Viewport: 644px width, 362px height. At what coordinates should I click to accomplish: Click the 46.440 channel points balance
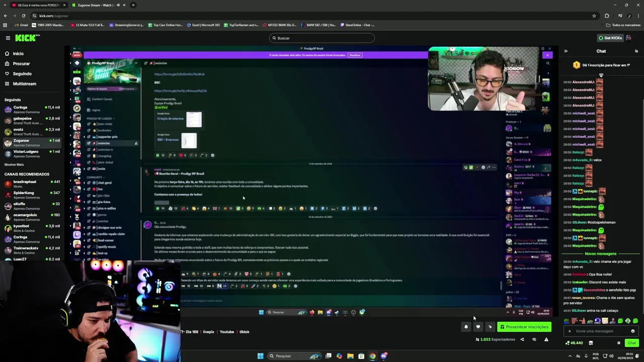pyautogui.click(x=574, y=343)
